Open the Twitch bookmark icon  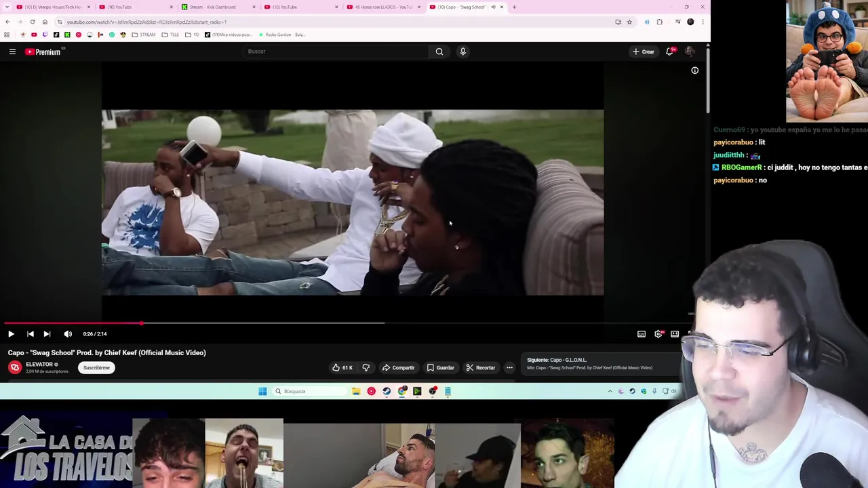point(45,35)
